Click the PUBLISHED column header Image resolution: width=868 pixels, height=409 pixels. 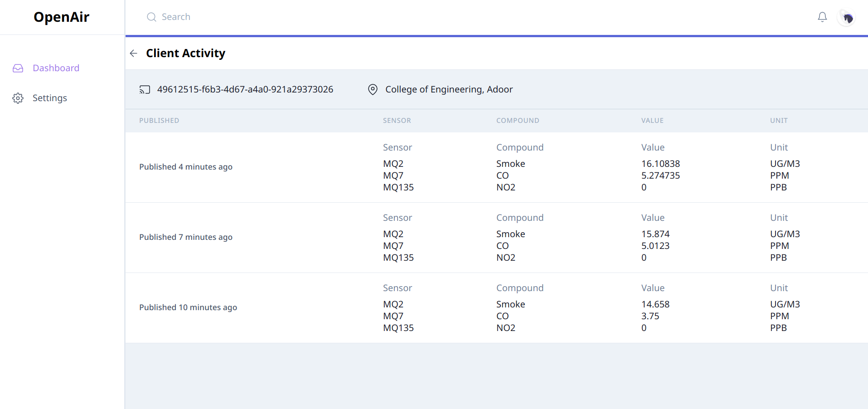click(159, 121)
